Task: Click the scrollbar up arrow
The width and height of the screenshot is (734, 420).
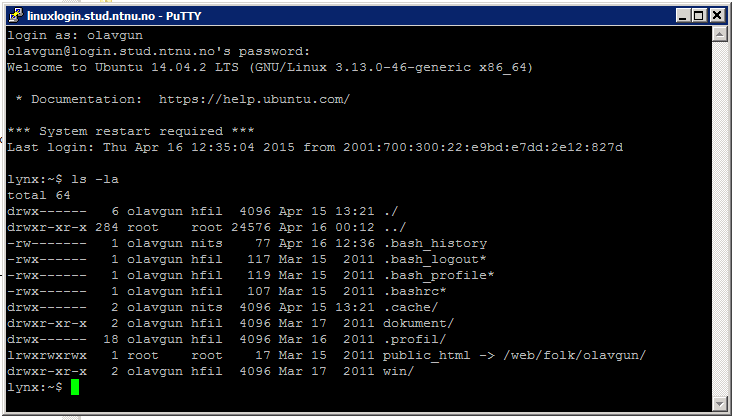Action: 719,34
